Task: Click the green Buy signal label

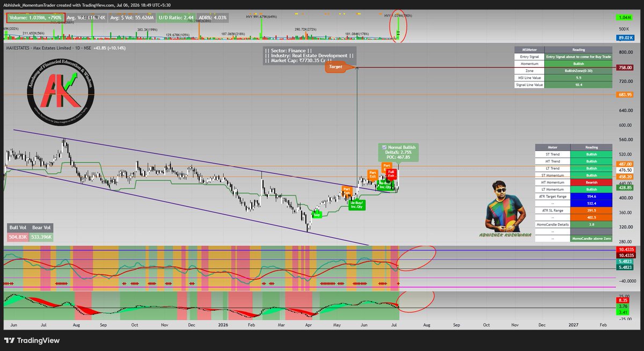Action: pyautogui.click(x=317, y=214)
